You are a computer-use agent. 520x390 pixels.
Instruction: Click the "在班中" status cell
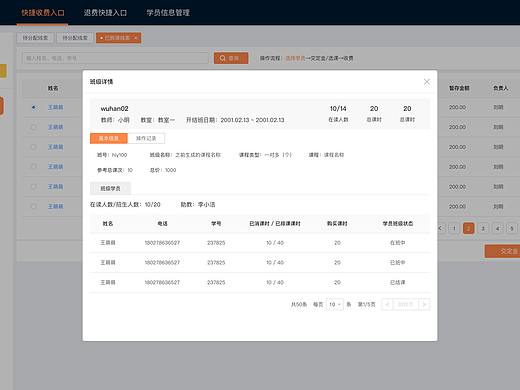pyautogui.click(x=398, y=243)
